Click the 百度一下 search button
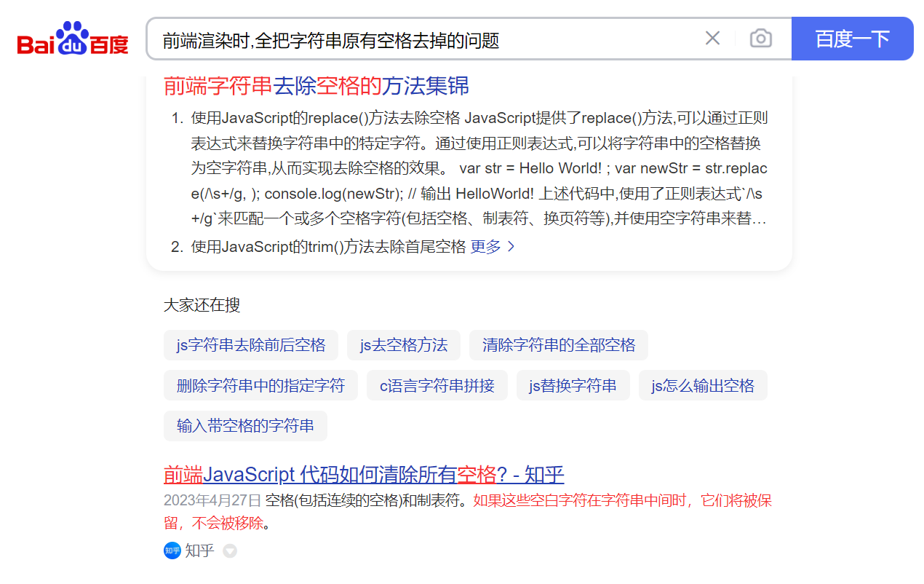924x584 pixels. 852,39
